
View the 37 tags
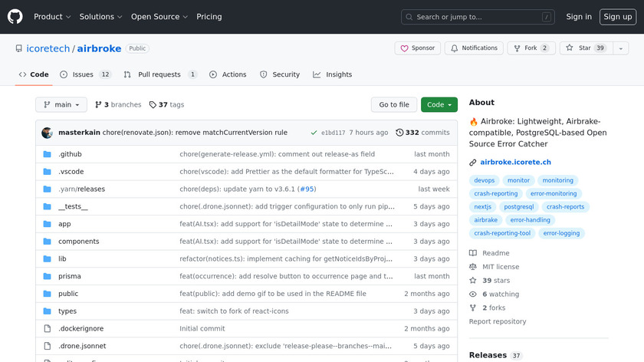[166, 105]
